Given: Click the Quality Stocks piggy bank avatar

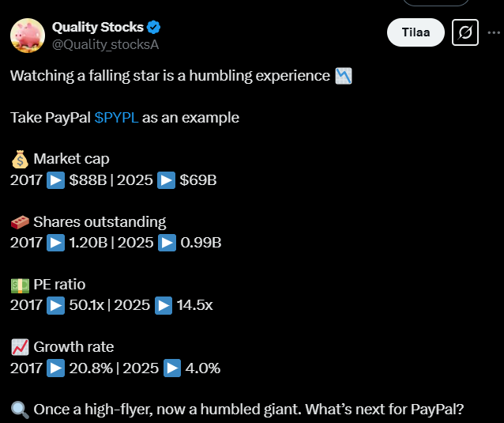Looking at the screenshot, I should 27,35.
